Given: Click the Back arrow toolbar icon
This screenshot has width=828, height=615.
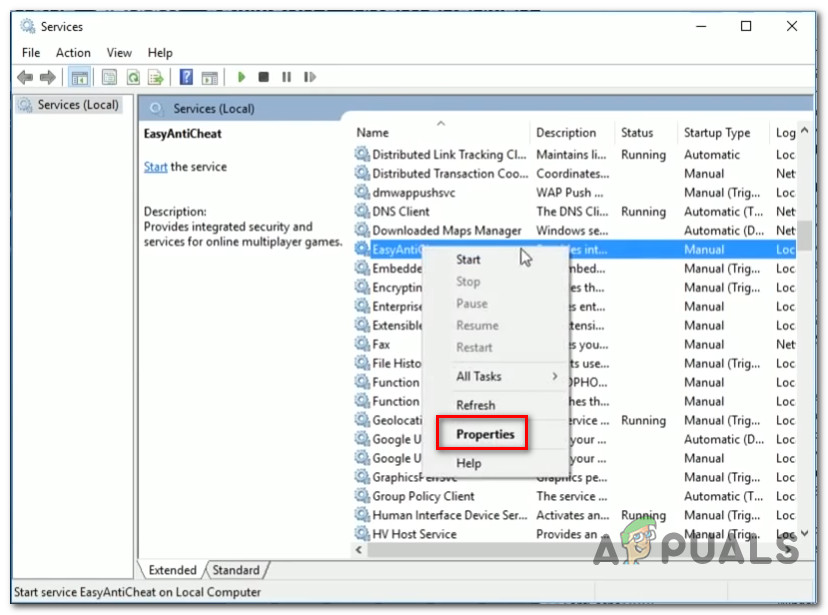Looking at the screenshot, I should pos(25,78).
